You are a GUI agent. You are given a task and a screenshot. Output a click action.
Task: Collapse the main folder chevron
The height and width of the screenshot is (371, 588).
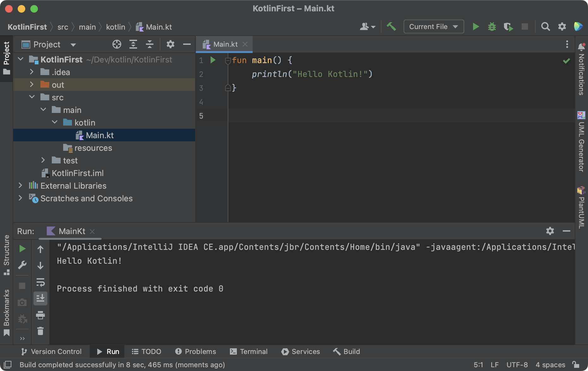(43, 110)
